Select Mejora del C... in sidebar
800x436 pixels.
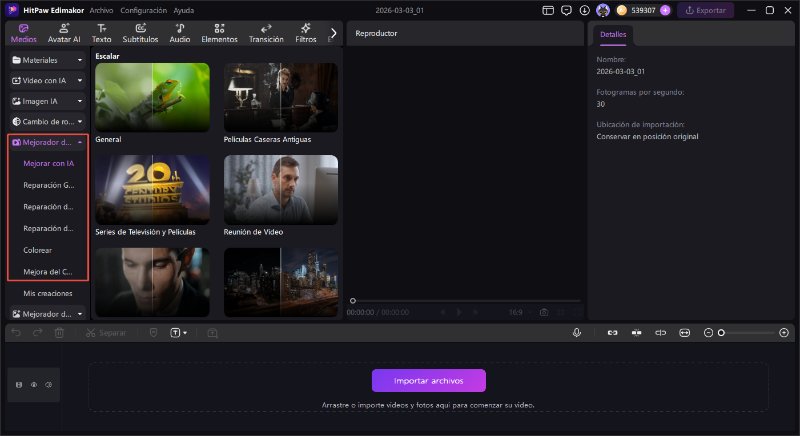(x=47, y=272)
